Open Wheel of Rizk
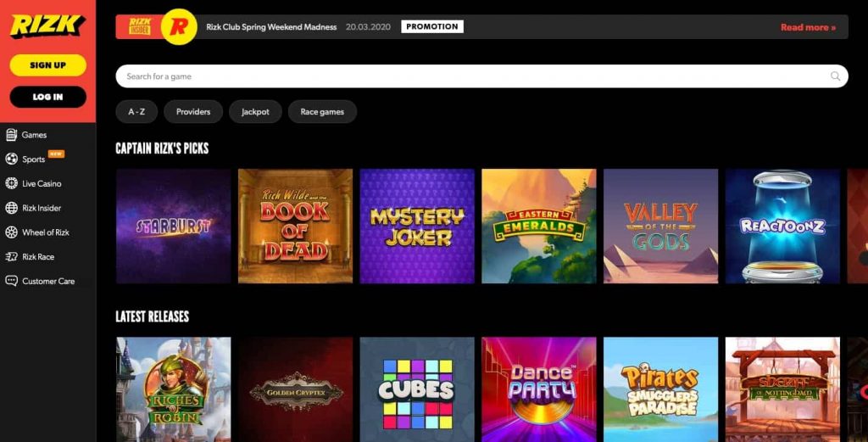The height and width of the screenshot is (442, 868). click(x=46, y=232)
